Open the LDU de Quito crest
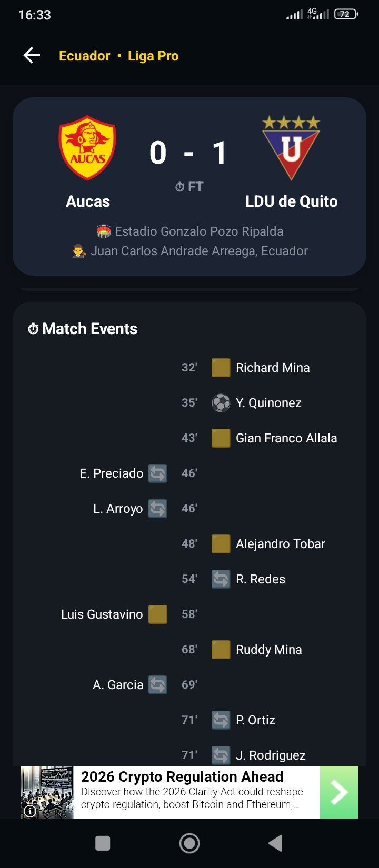 [291, 147]
